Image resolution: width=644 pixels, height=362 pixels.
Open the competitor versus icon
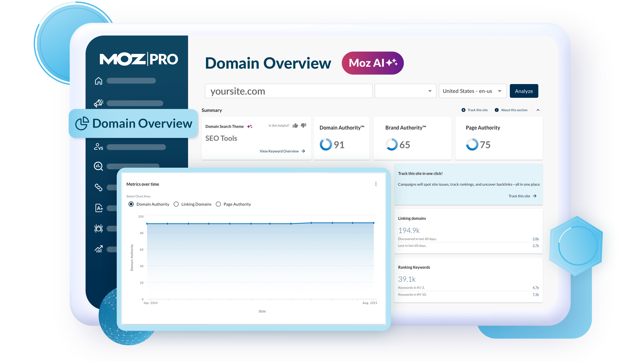click(98, 147)
